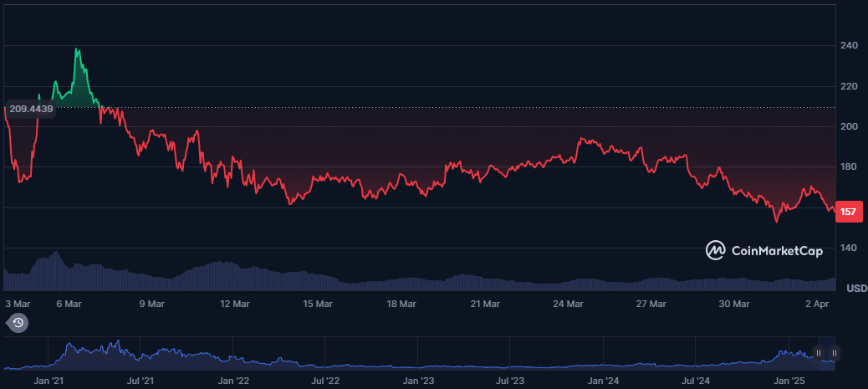
Task: Click Jul '21 on the overview timeline
Action: click(140, 381)
